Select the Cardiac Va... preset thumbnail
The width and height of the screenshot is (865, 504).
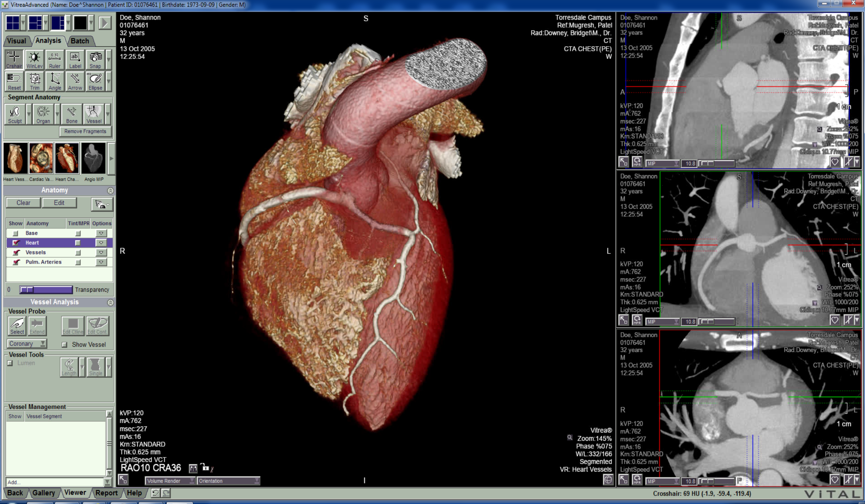41,158
